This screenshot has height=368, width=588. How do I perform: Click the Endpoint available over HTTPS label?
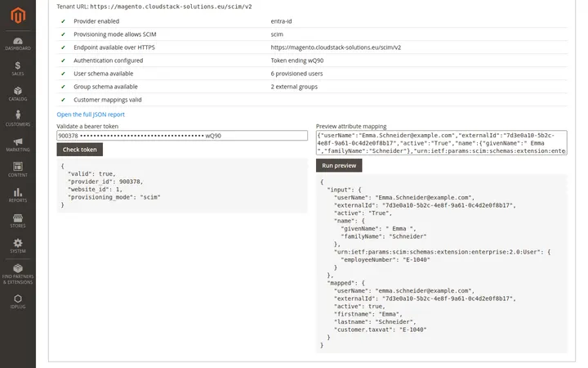click(114, 47)
